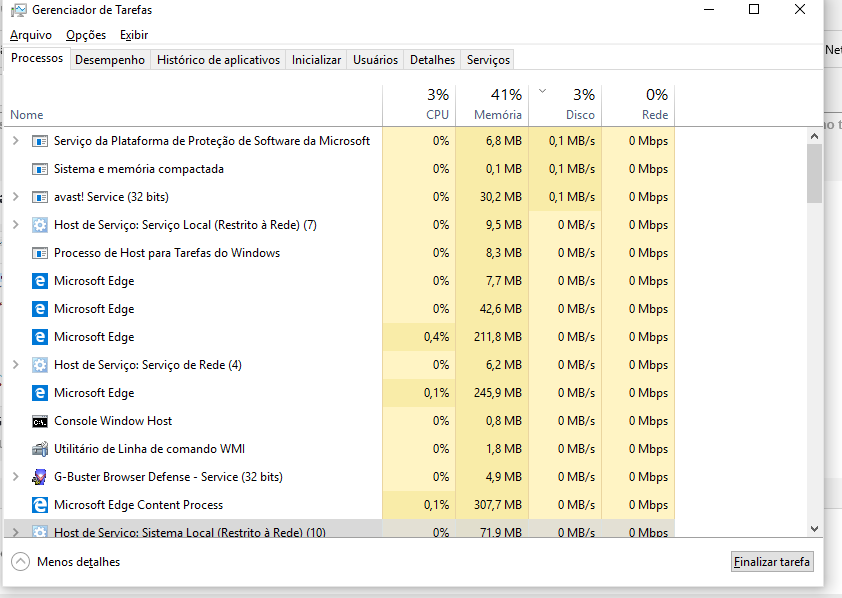Image resolution: width=842 pixels, height=598 pixels.
Task: Click the 245,9 MB memory value
Action: [498, 393]
